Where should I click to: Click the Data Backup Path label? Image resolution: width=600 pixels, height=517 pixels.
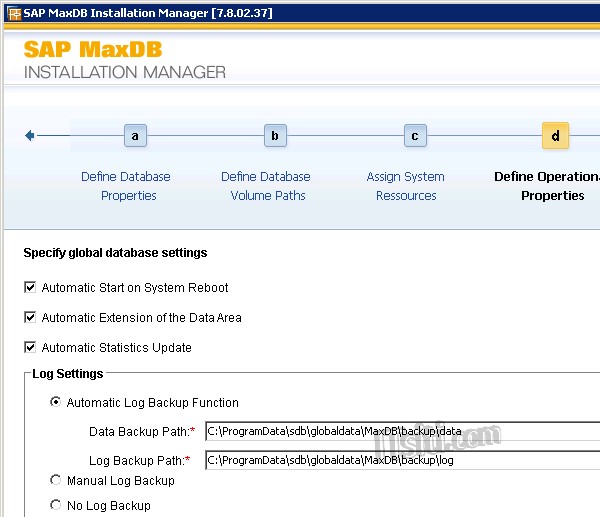142,432
